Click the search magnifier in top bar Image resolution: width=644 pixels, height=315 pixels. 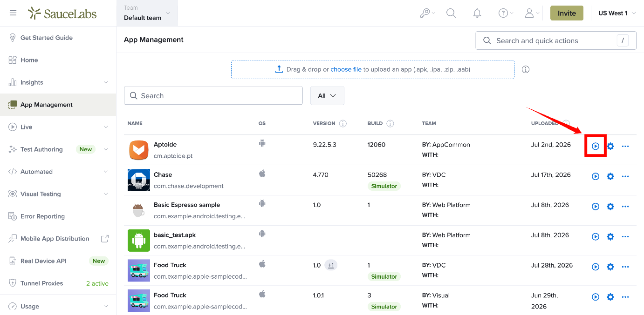tap(451, 13)
